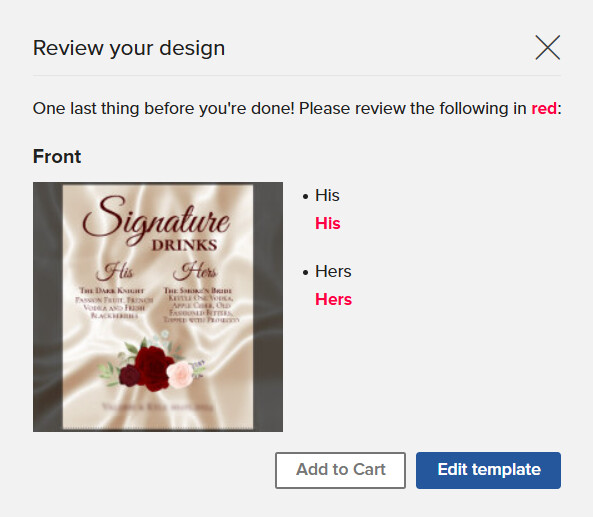Click the DRINKS text in preview
593x517 pixels.
[x=185, y=245]
